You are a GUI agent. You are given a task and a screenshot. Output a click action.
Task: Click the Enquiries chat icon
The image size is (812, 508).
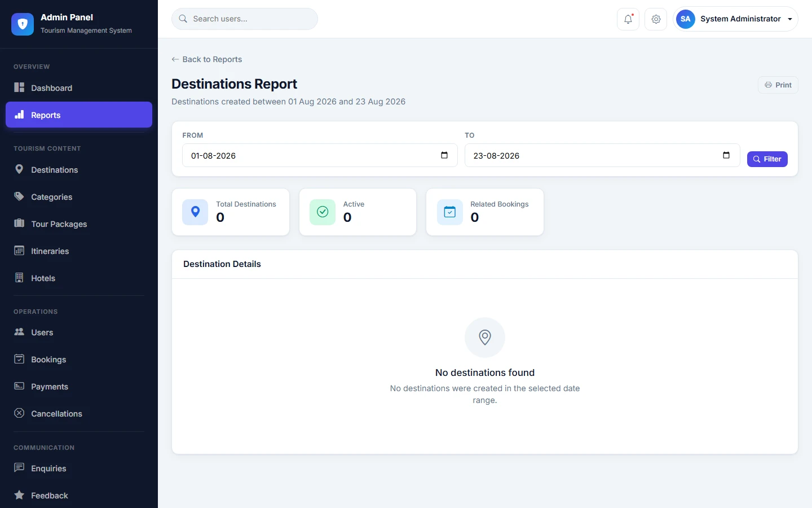tap(19, 468)
